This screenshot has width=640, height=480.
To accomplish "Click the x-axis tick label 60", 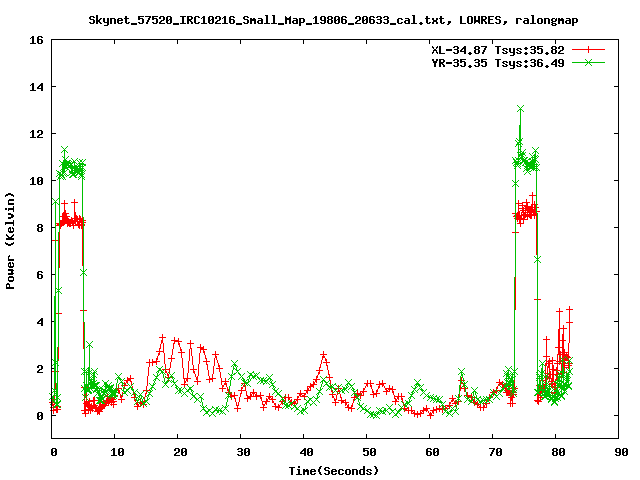I will (432, 452).
